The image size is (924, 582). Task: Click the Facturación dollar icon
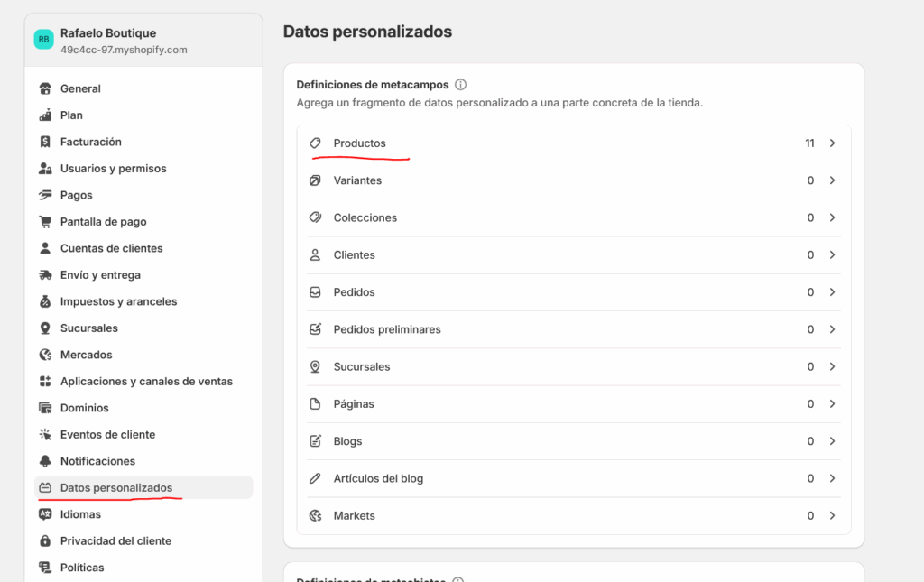(45, 142)
